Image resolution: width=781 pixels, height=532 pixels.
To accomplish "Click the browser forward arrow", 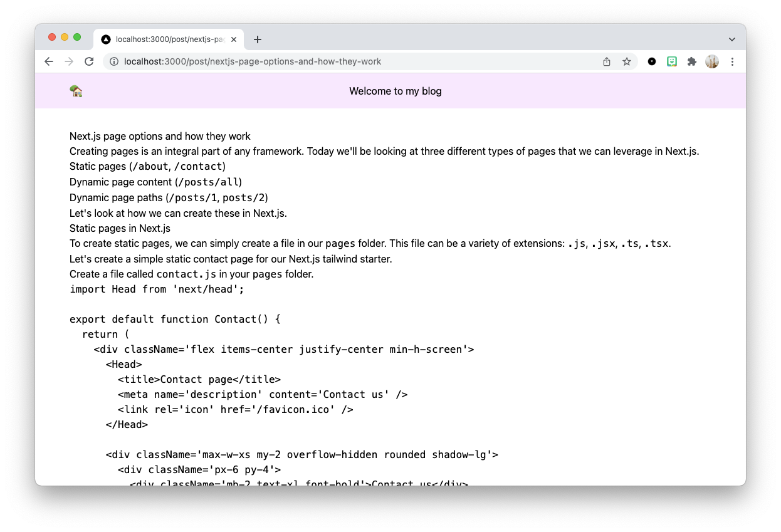I will point(69,61).
